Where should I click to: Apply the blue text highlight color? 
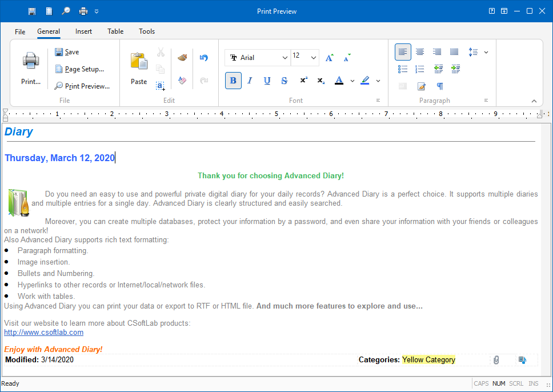click(x=365, y=81)
